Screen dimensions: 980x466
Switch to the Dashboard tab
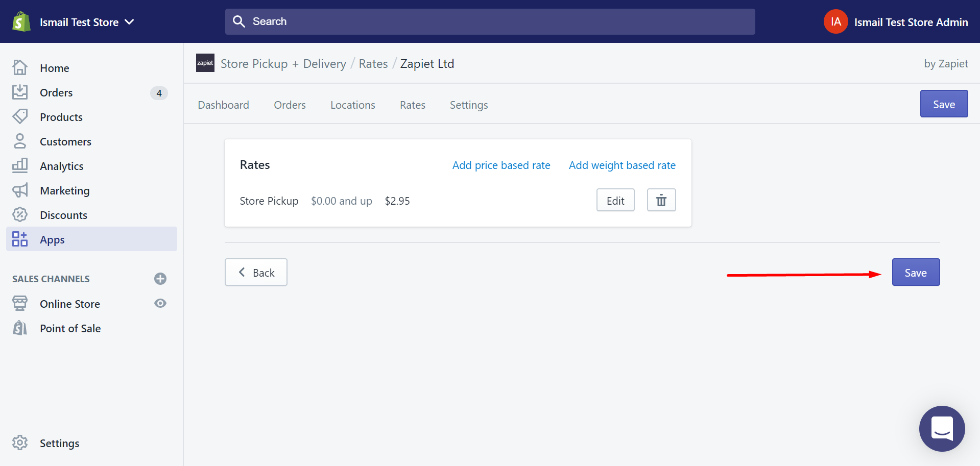224,105
